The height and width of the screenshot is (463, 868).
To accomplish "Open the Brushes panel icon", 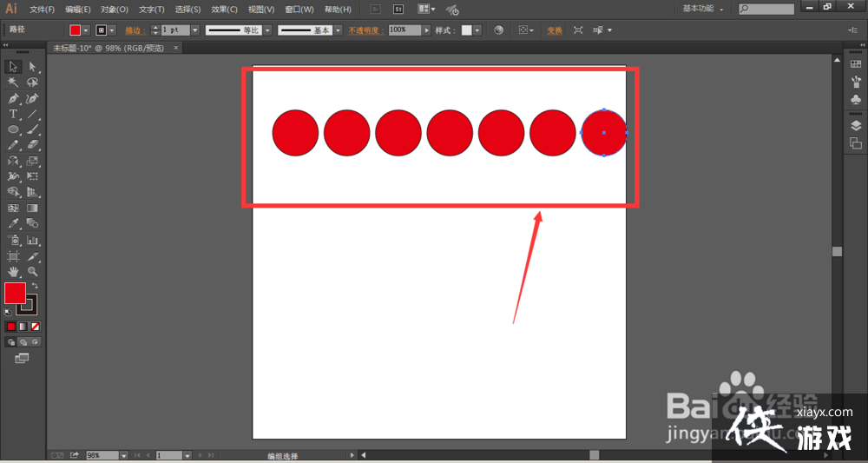I will pos(855,82).
